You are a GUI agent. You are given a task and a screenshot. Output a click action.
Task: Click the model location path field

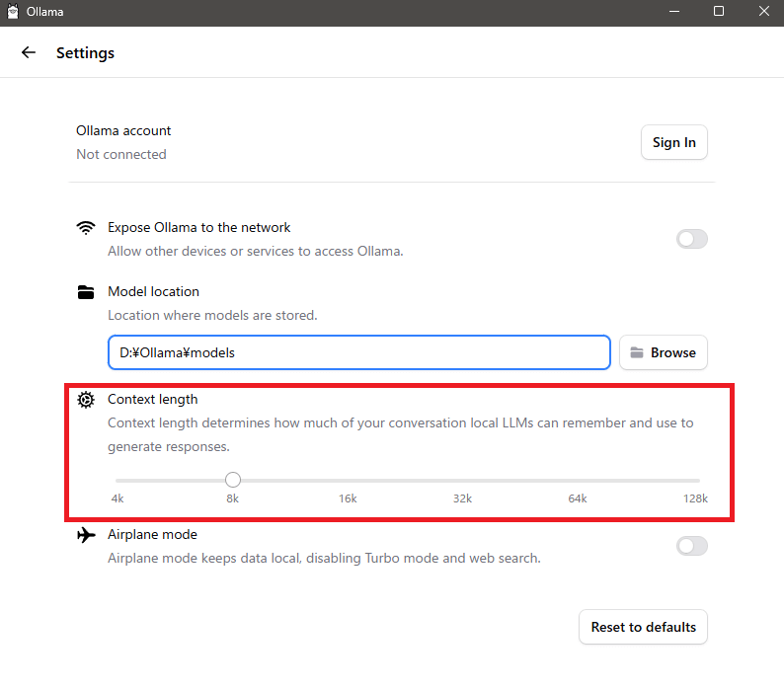(x=359, y=352)
